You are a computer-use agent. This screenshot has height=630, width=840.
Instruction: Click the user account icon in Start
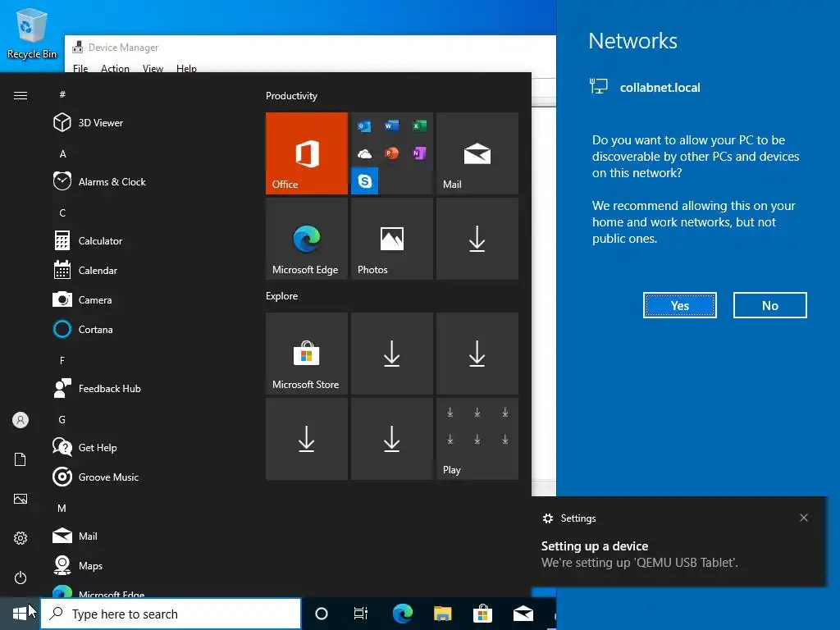(21, 420)
